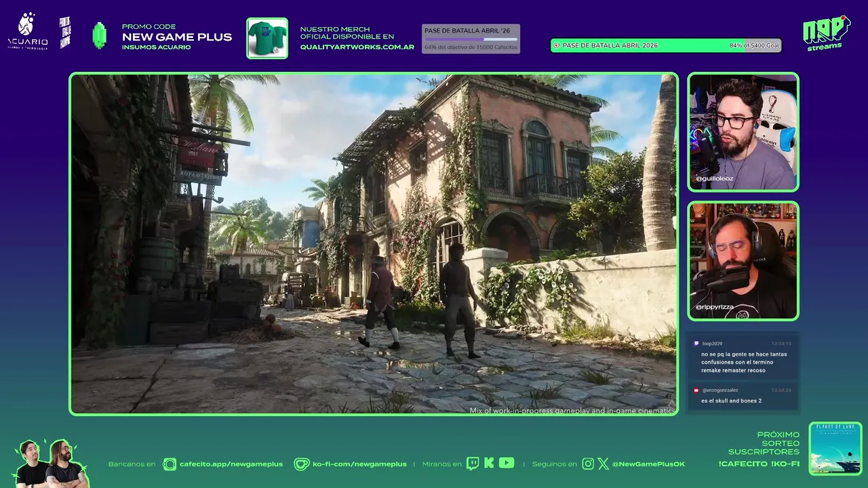Open the ko-fi.com/newgameplus link
Screen dimensions: 868x488
(x=359, y=464)
